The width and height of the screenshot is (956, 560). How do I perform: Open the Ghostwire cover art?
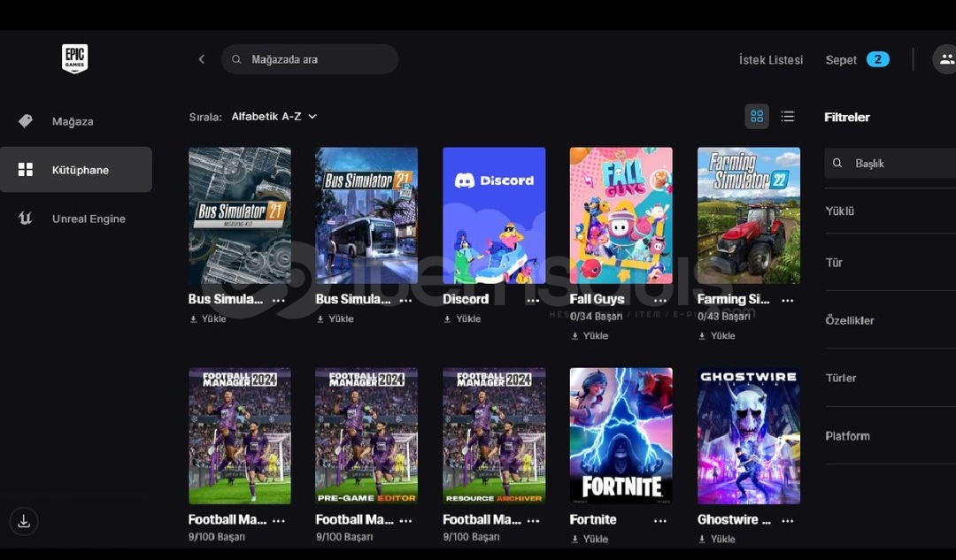point(749,435)
